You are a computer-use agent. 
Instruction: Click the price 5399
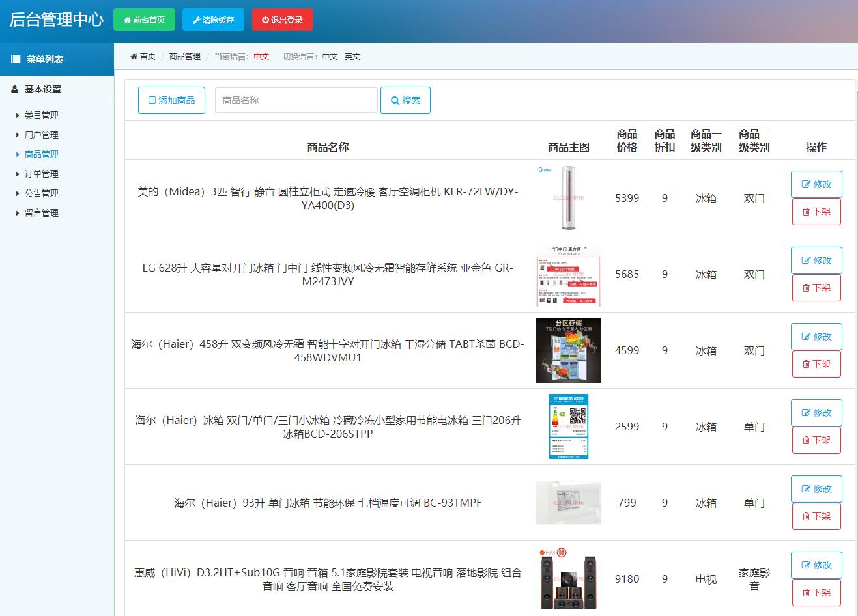click(627, 198)
